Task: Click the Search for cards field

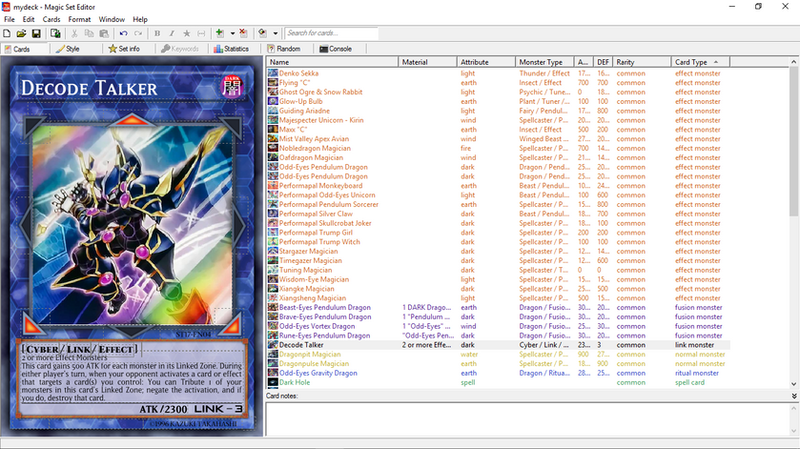Action: [331, 33]
